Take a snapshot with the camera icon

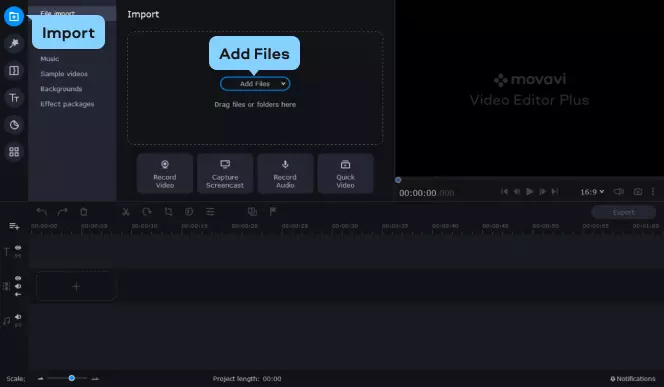coord(638,192)
